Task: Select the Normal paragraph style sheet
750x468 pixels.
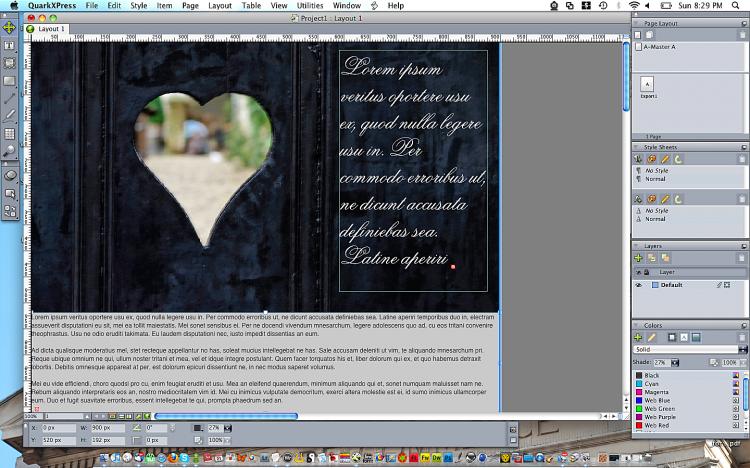Action: tap(656, 179)
